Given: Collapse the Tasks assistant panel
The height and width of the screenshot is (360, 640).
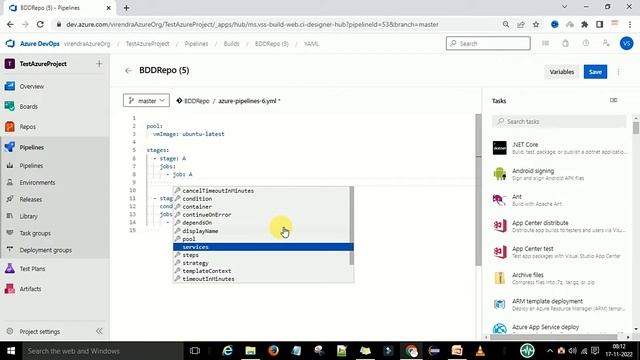Looking at the screenshot, I should 613,100.
